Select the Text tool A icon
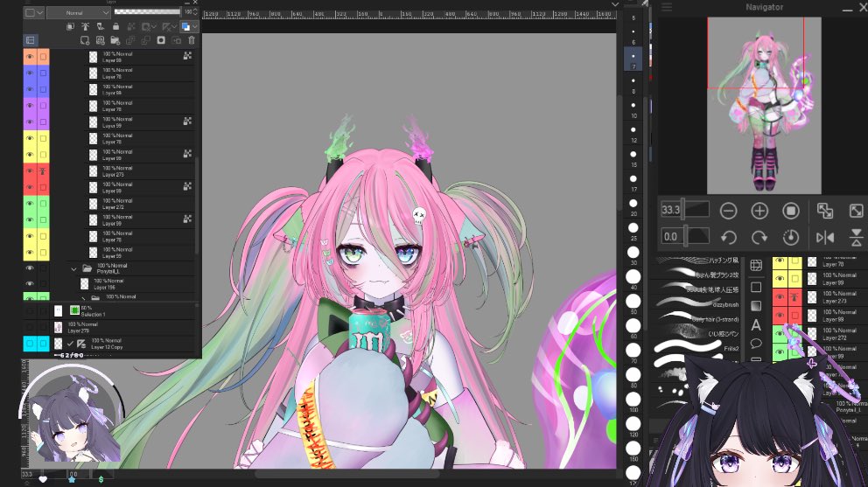 (x=756, y=325)
